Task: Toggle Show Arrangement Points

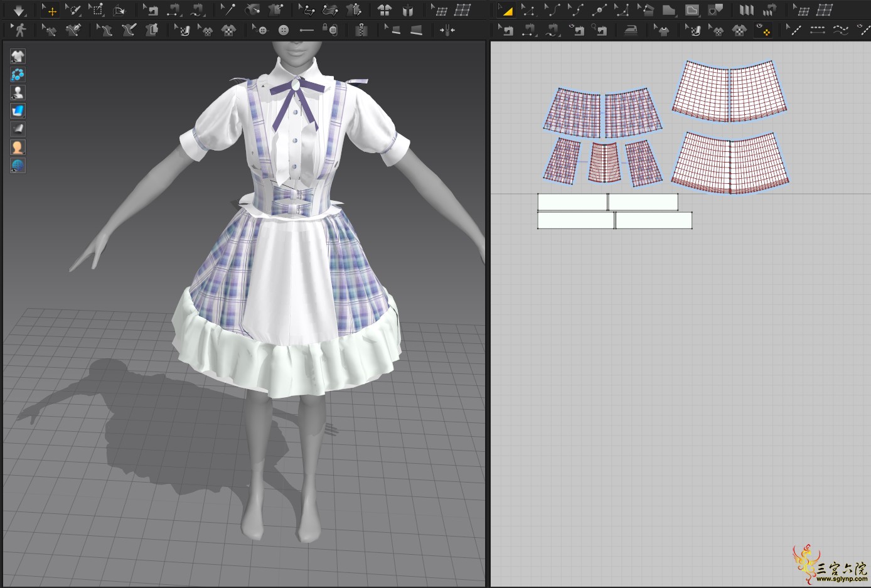Action: (x=18, y=75)
